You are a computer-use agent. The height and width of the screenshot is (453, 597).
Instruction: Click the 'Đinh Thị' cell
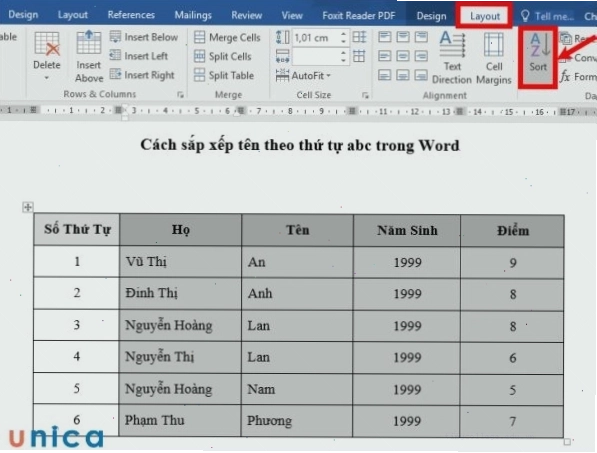[x=180, y=293]
